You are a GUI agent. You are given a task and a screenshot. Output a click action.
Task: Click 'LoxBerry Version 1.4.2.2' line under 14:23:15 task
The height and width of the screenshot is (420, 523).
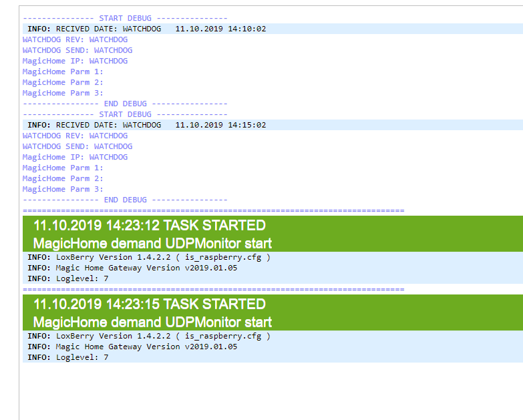pyautogui.click(x=273, y=336)
